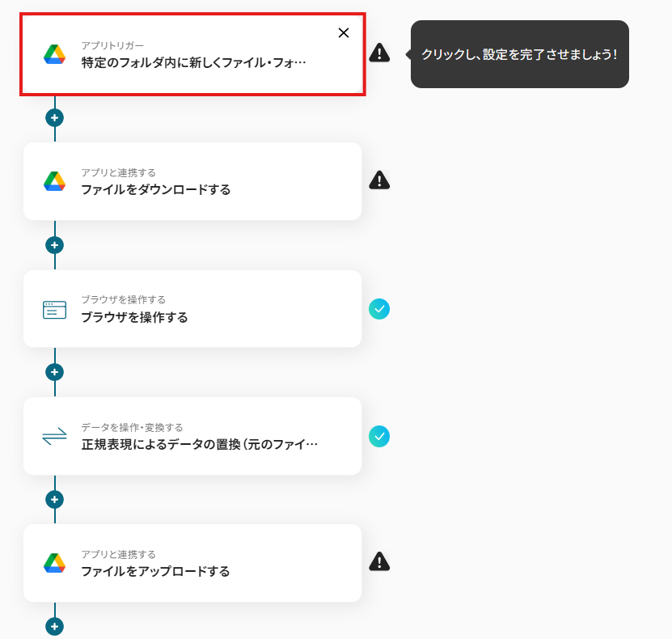Add a step after the ファイルをアップロードする card

point(54,627)
